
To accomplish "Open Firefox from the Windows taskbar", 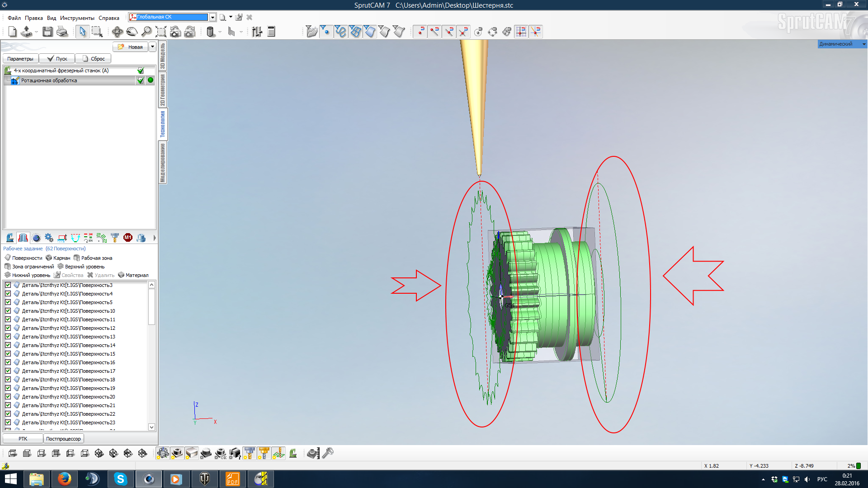I will point(64,479).
